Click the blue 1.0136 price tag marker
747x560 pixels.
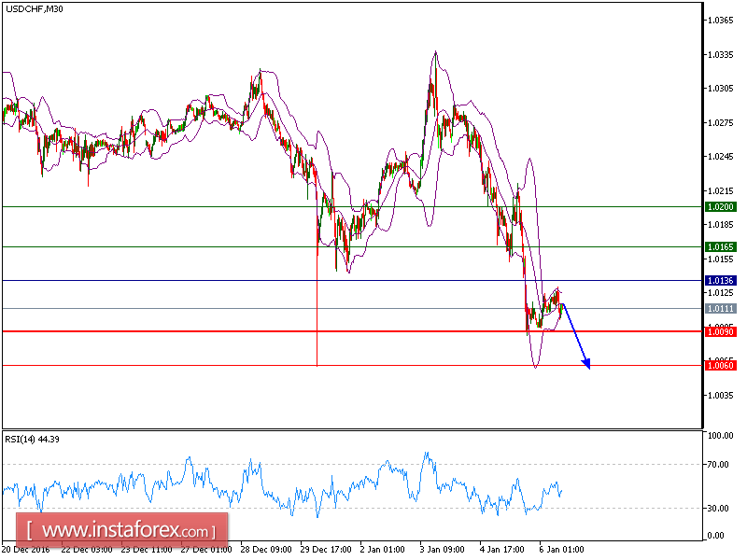pos(719,280)
